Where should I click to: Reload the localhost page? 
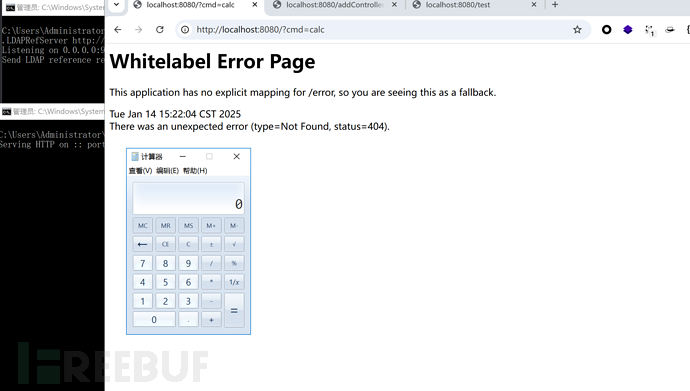(160, 29)
